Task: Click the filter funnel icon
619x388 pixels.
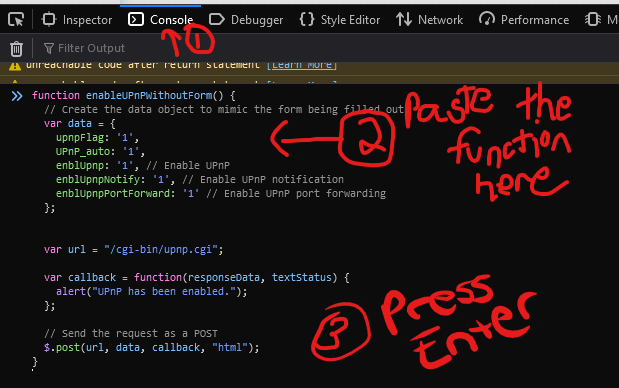Action: 49,48
